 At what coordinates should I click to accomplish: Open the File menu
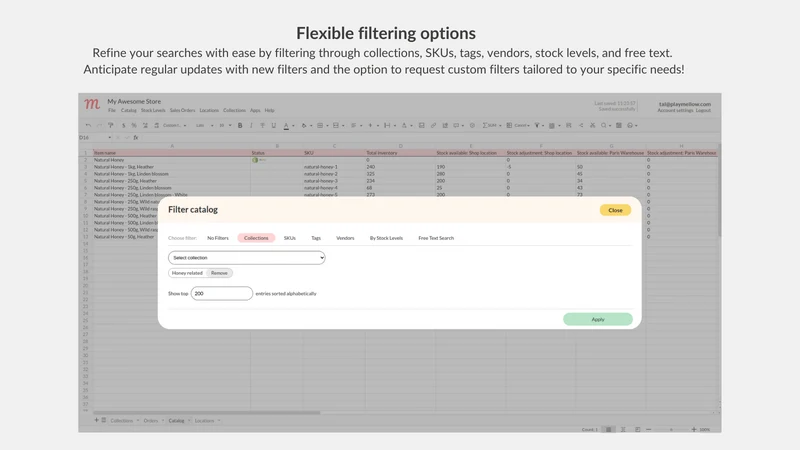(x=112, y=110)
